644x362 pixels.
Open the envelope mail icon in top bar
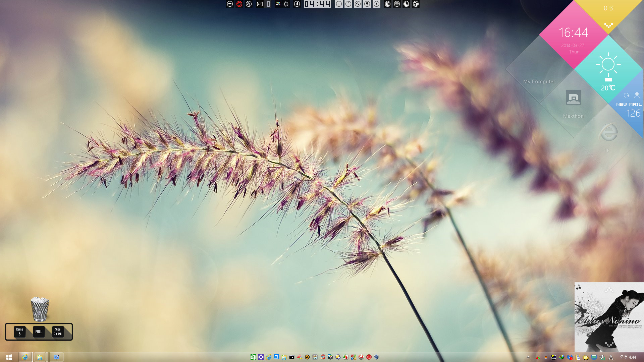pyautogui.click(x=260, y=4)
